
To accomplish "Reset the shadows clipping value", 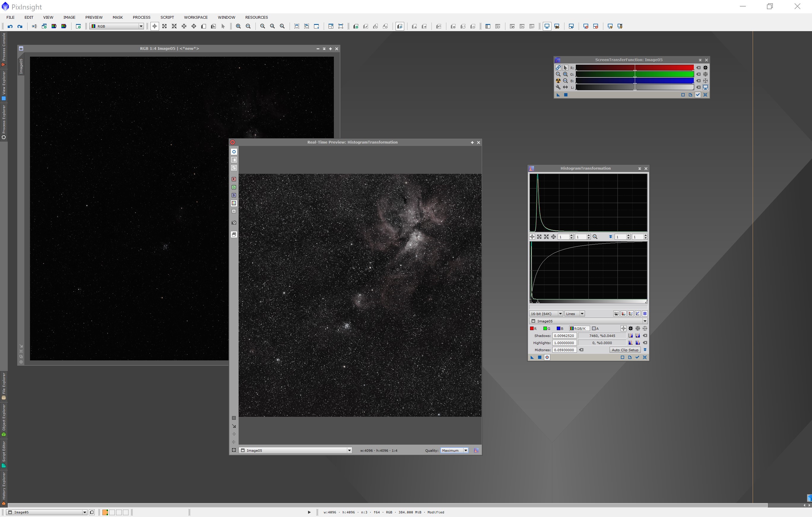I will [645, 336].
